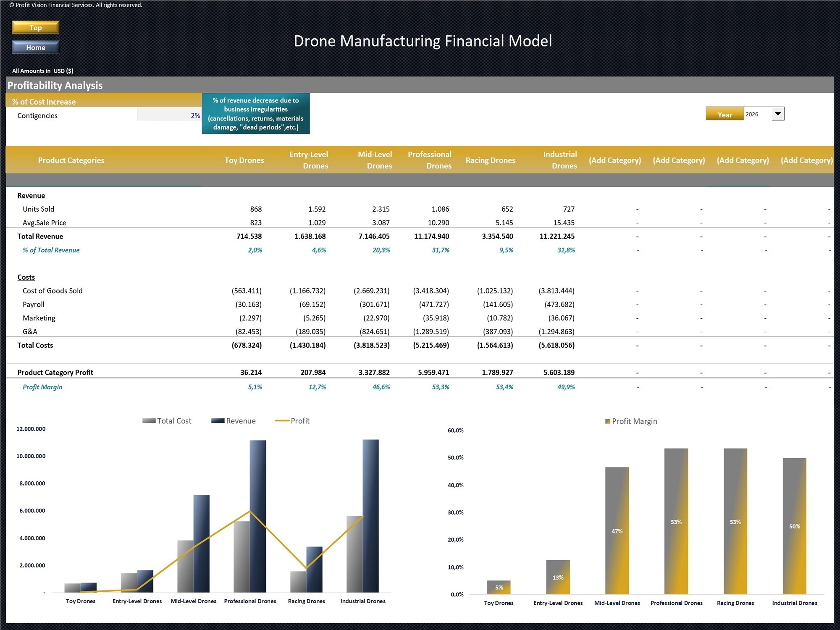Select the Product Category Profit label

point(55,373)
